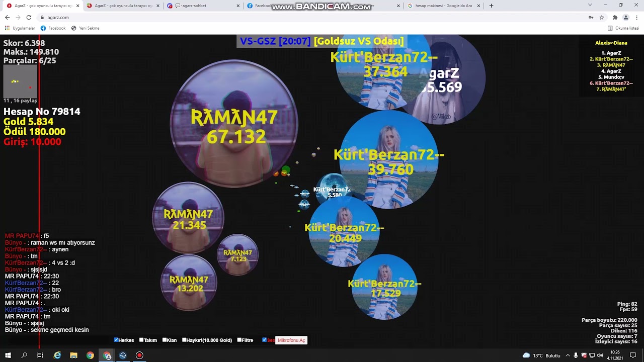Click the game minimap
Viewport: 644px width, 362px height.
tap(20, 81)
